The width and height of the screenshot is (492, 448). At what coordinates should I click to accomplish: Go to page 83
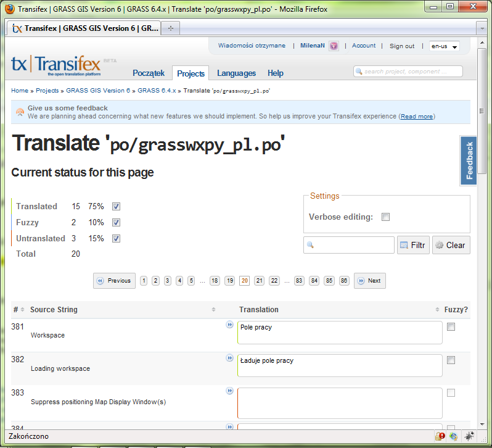point(299,281)
